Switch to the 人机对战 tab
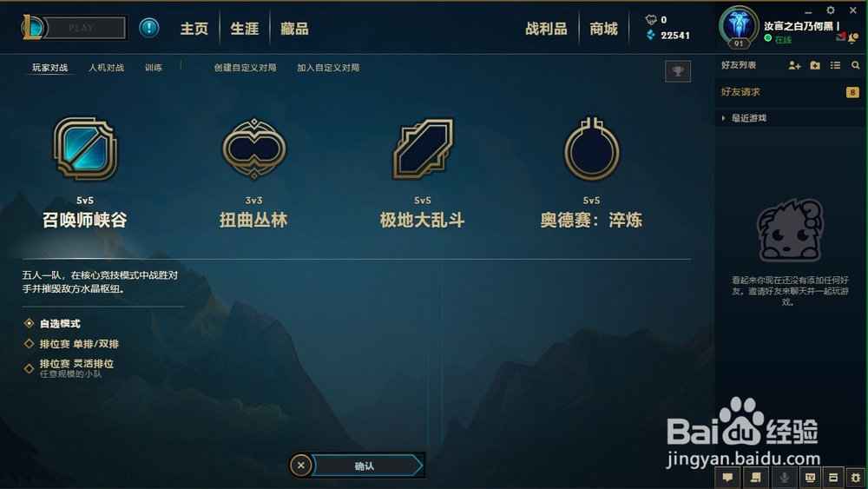Viewport: 868px width, 489px height. point(106,68)
